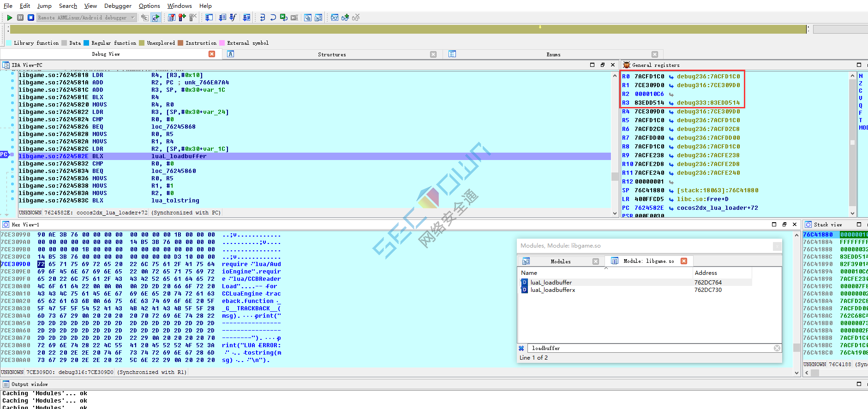Image resolution: width=868 pixels, height=409 pixels.
Task: Open the thread list window icon
Action: [307, 18]
